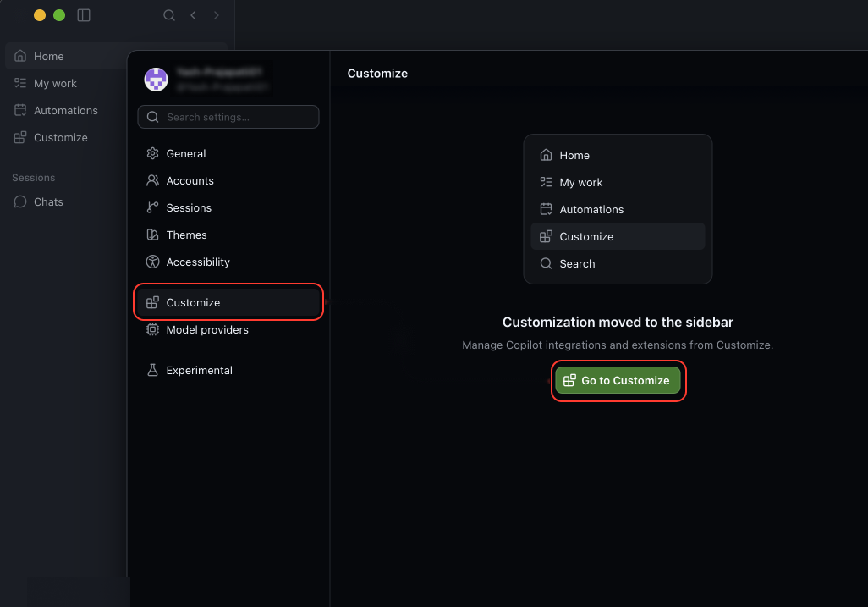868x607 pixels.
Task: Click 'Customization moved to the sidebar' heading
Action: click(618, 322)
